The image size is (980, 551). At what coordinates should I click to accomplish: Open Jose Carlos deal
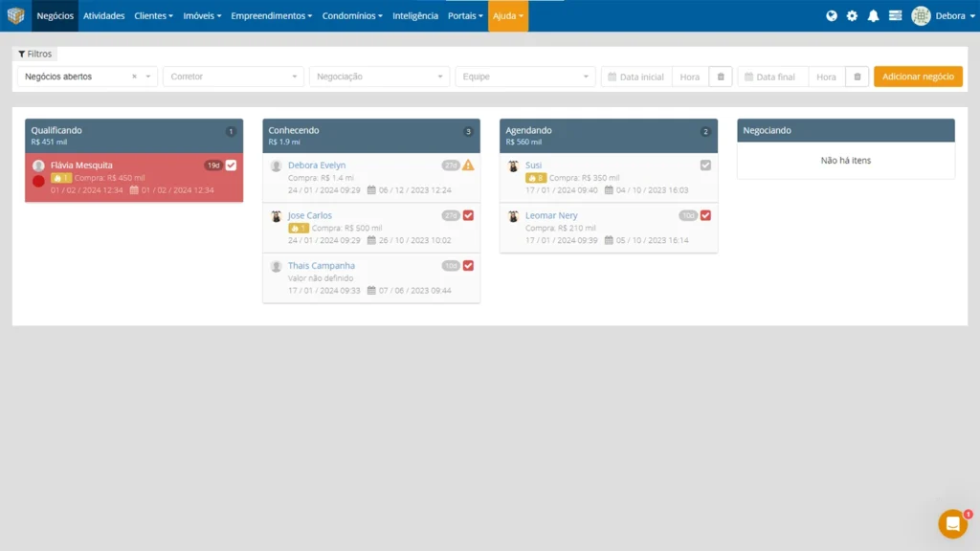pyautogui.click(x=309, y=215)
